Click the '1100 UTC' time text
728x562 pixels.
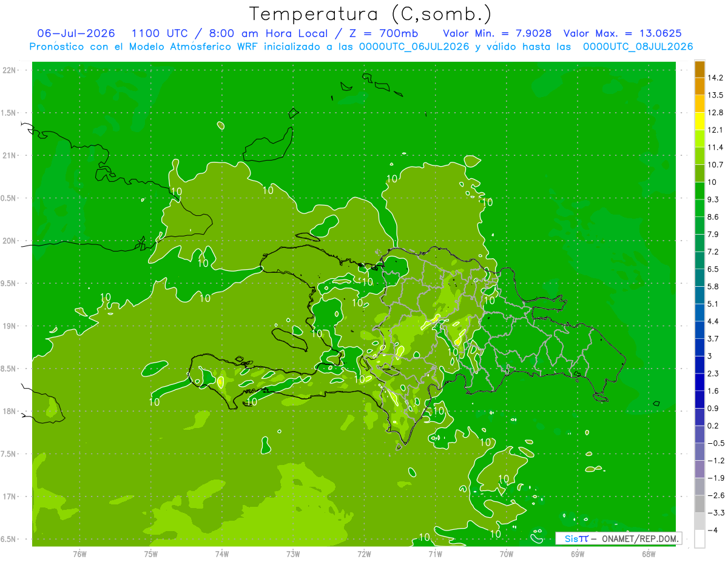[161, 33]
